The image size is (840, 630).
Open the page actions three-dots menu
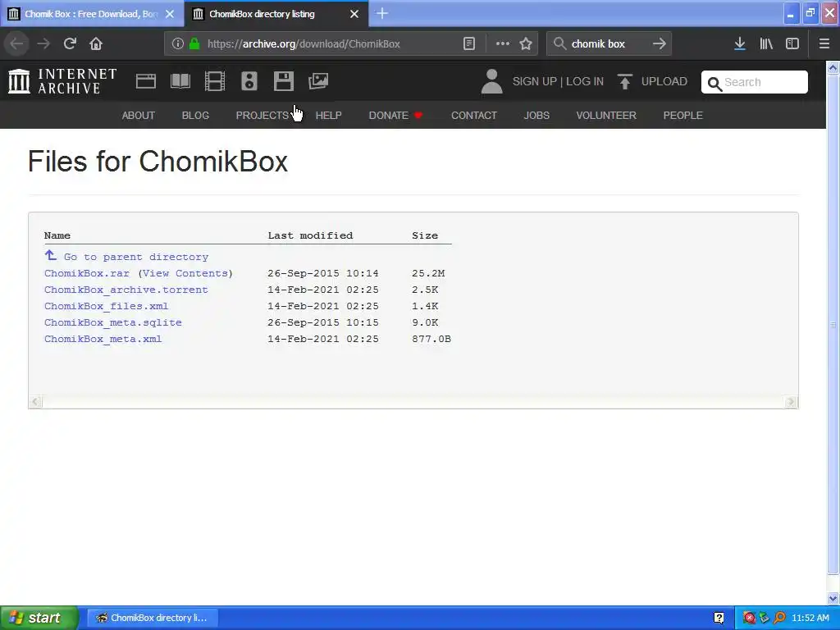[x=503, y=44]
